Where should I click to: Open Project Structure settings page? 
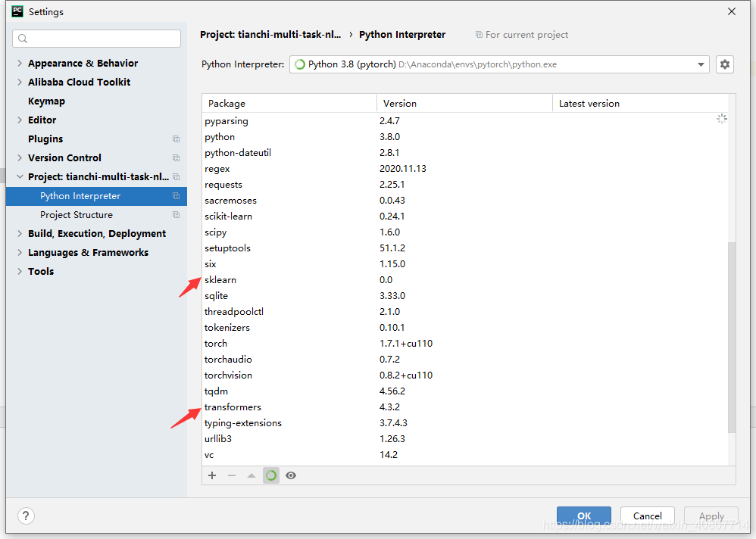[x=77, y=215]
